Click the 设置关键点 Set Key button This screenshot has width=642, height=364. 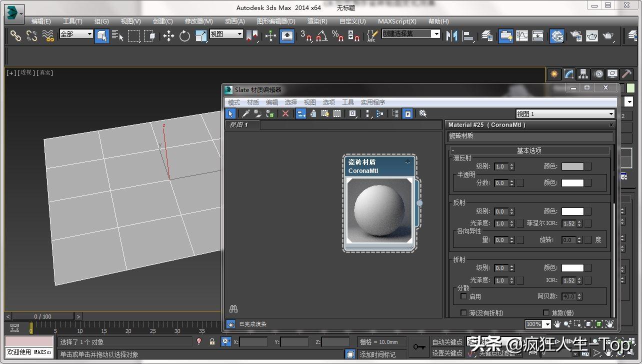[x=447, y=353]
